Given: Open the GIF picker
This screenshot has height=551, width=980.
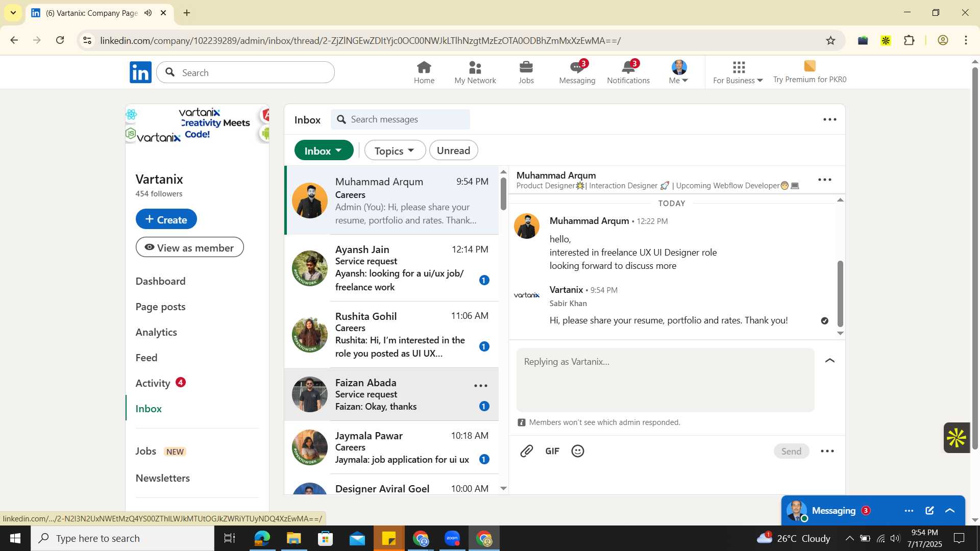Looking at the screenshot, I should pyautogui.click(x=552, y=451).
